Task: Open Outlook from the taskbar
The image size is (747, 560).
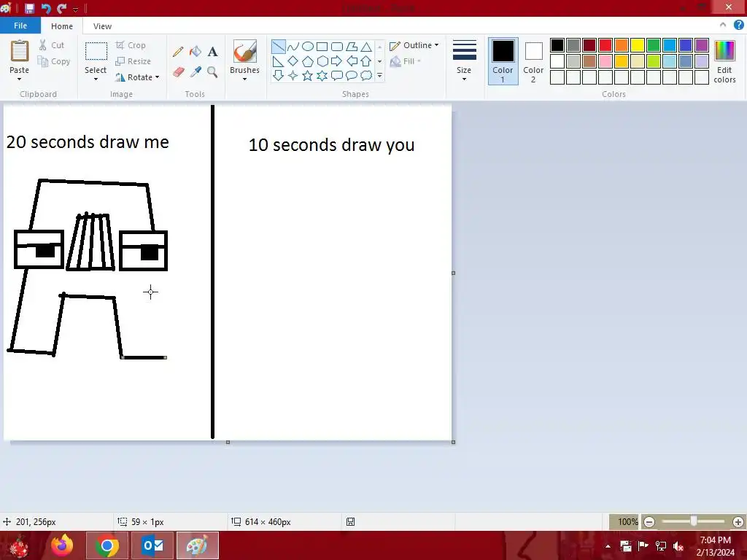Action: point(152,545)
